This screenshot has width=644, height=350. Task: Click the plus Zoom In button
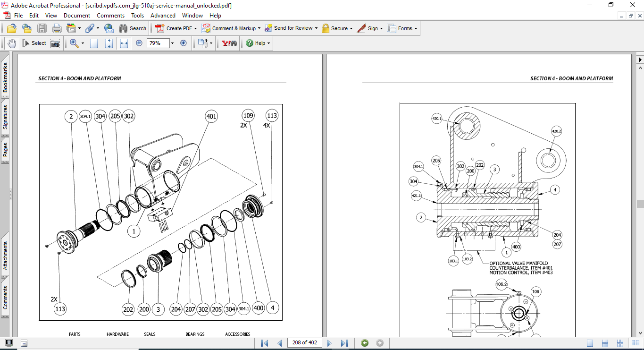(184, 43)
